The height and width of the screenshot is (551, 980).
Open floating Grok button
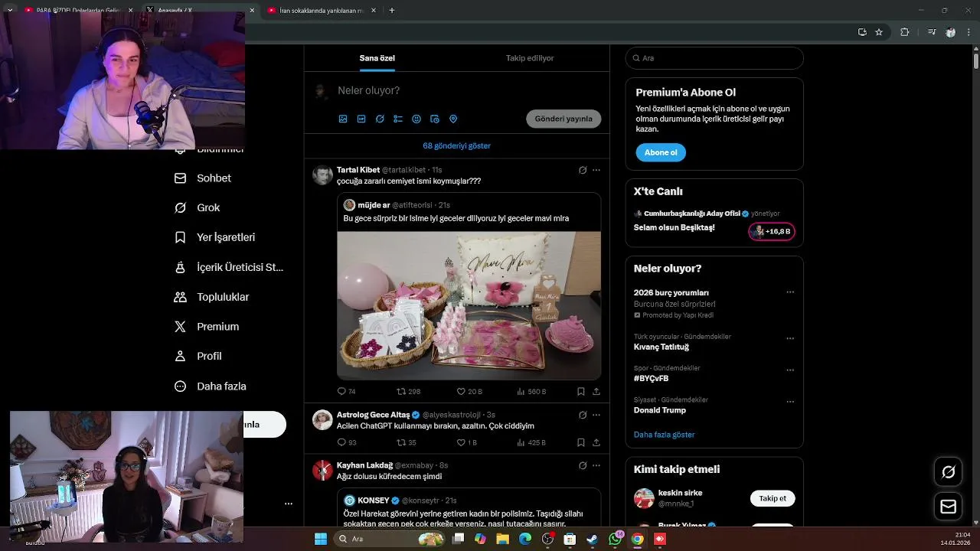tap(948, 472)
